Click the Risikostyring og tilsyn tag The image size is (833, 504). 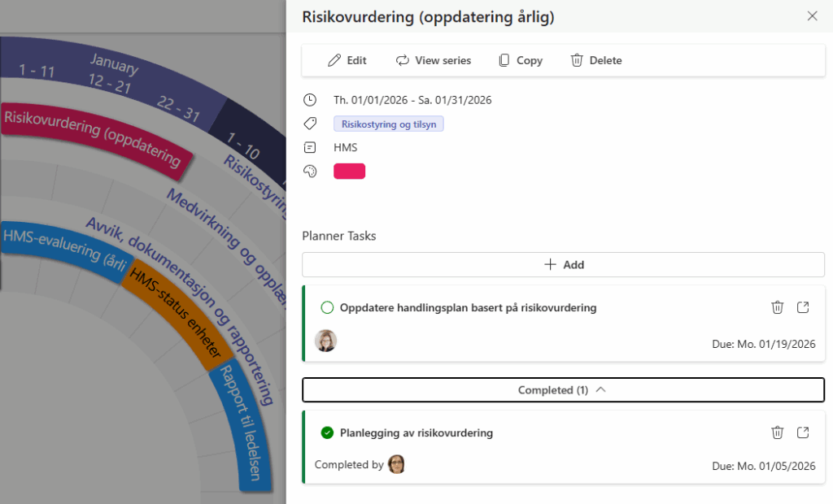[x=388, y=124]
